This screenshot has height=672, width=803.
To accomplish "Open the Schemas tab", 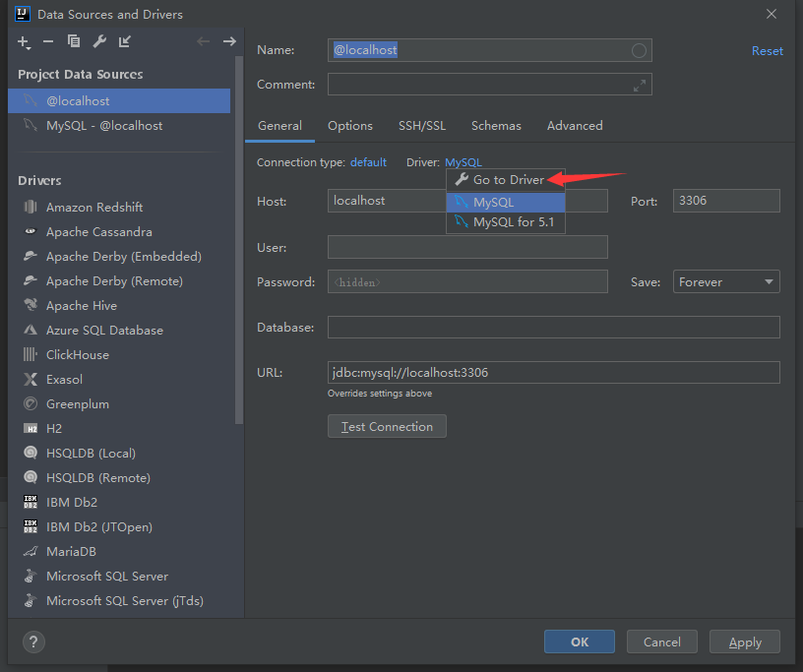I will [496, 126].
